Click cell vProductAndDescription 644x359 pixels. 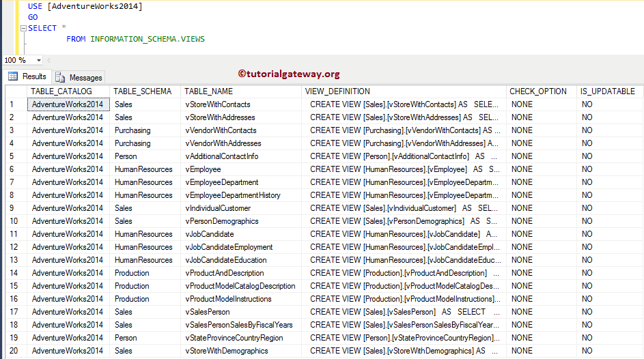coord(241,273)
